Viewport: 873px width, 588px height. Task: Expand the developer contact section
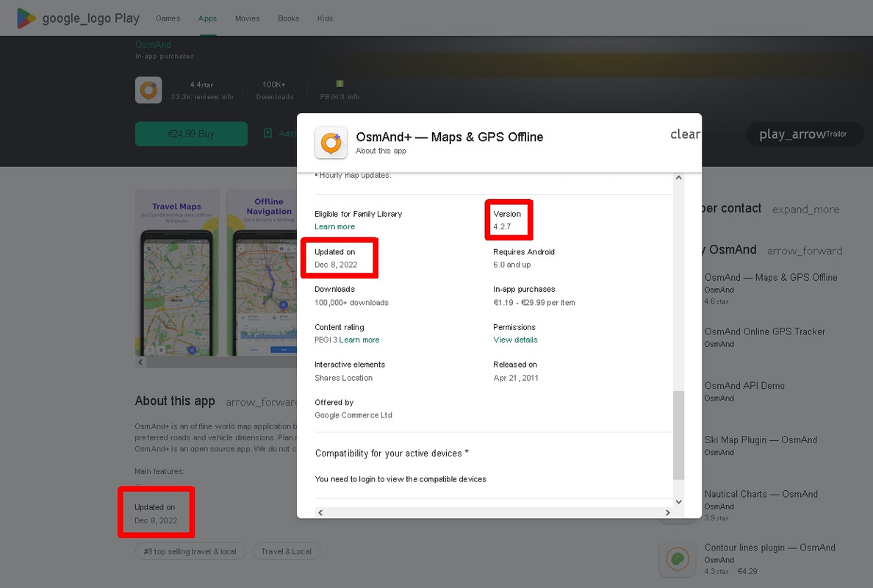(x=805, y=209)
